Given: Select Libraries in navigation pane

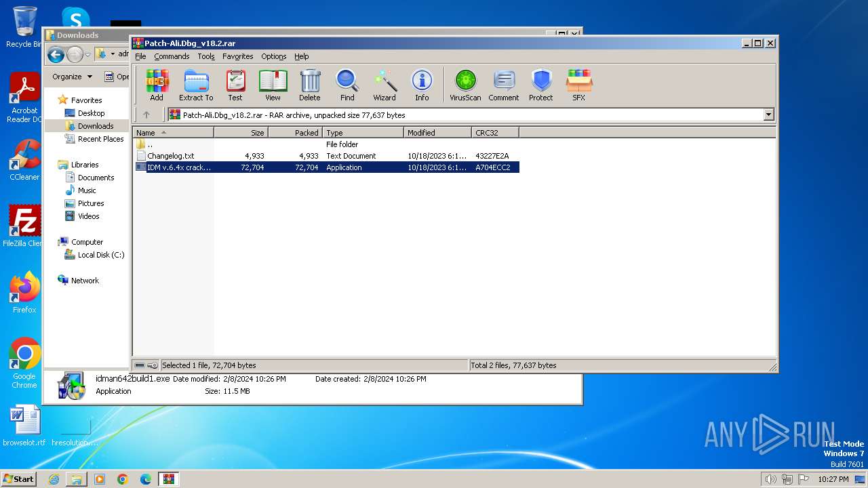Looking at the screenshot, I should (85, 165).
